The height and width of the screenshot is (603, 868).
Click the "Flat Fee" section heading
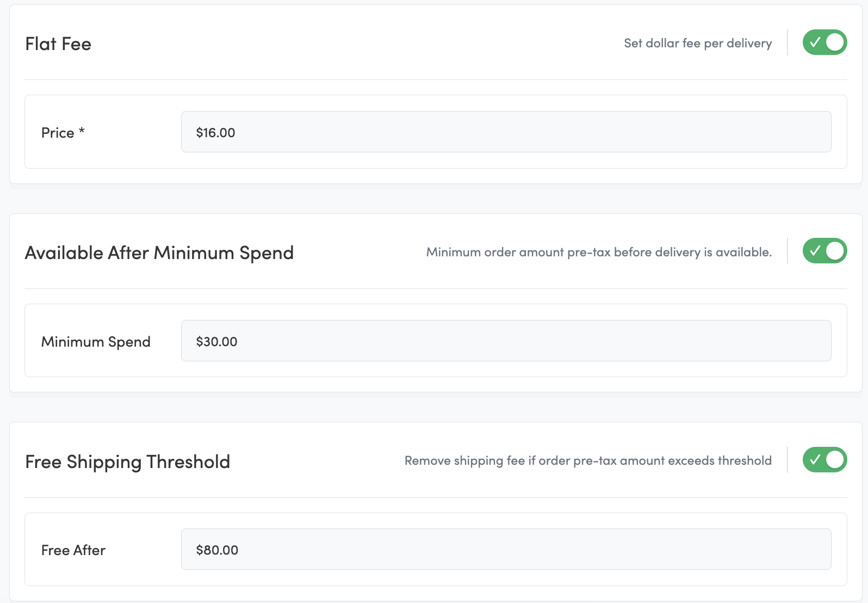58,44
